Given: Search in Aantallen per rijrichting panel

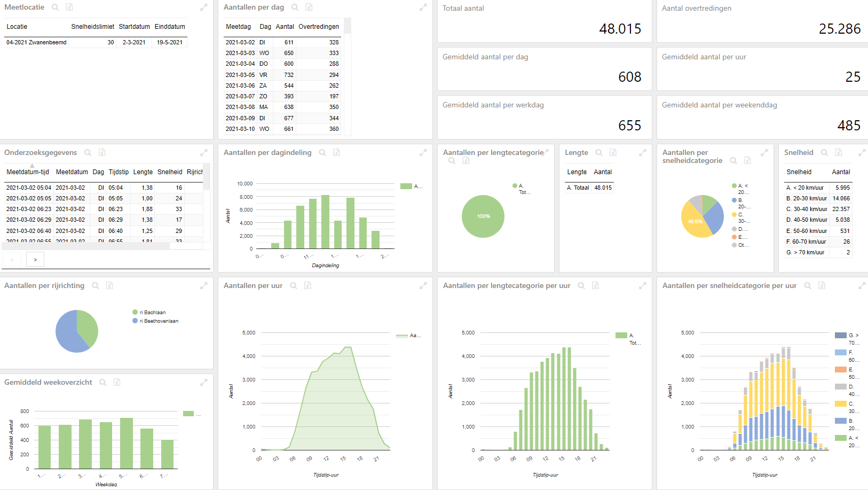Looking at the screenshot, I should [96, 286].
